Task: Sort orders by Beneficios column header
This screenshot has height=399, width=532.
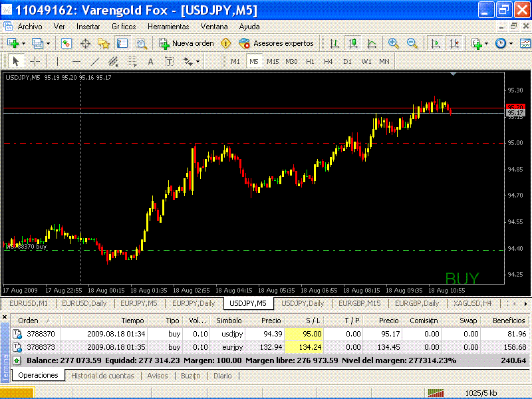Action: point(509,321)
